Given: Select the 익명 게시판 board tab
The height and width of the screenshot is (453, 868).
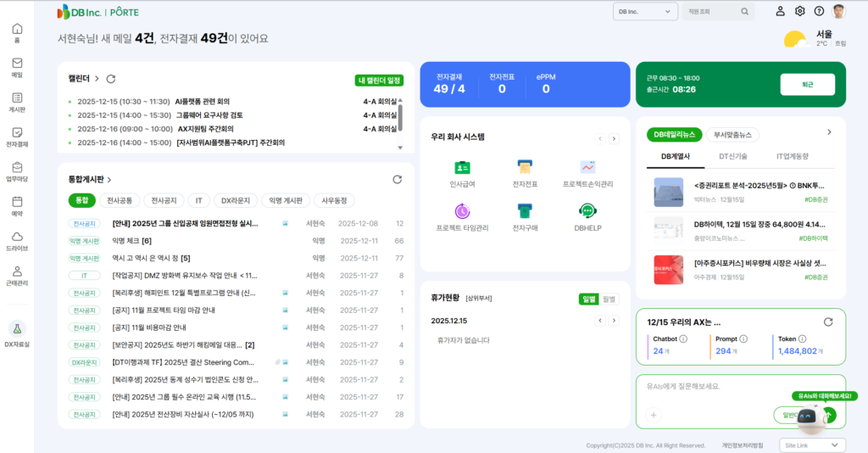Looking at the screenshot, I should tap(285, 200).
